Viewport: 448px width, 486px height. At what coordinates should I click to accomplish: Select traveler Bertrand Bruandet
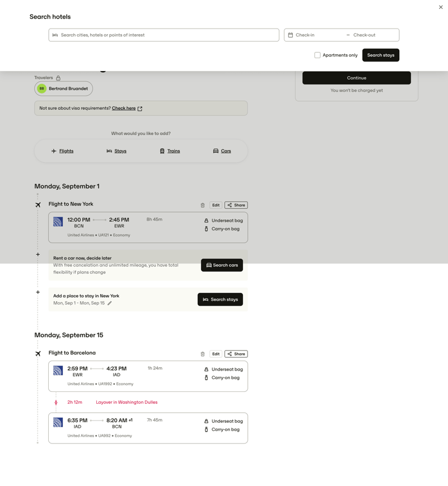pos(63,88)
